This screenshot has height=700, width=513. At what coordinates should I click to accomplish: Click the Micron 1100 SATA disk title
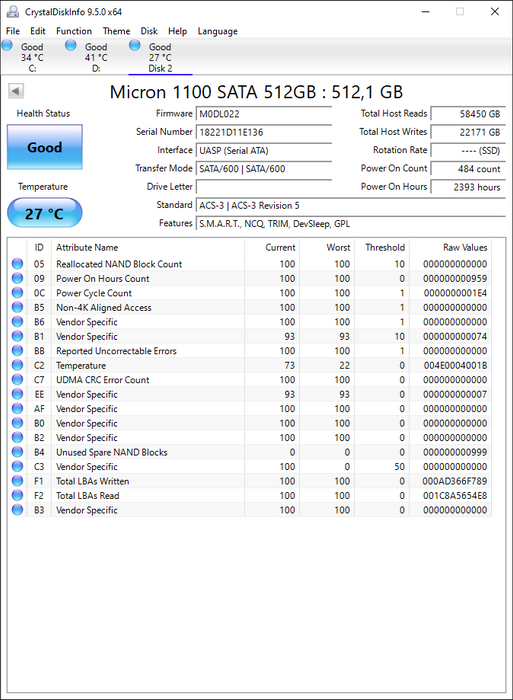(256, 92)
